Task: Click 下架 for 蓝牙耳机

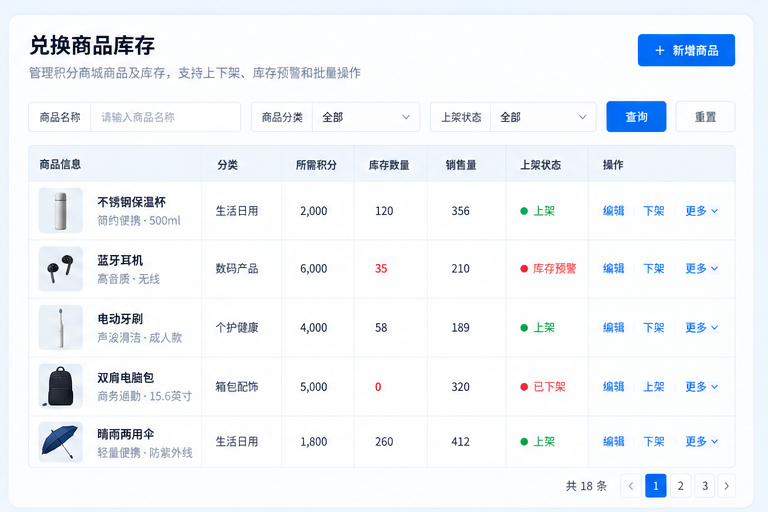Action: [653, 268]
